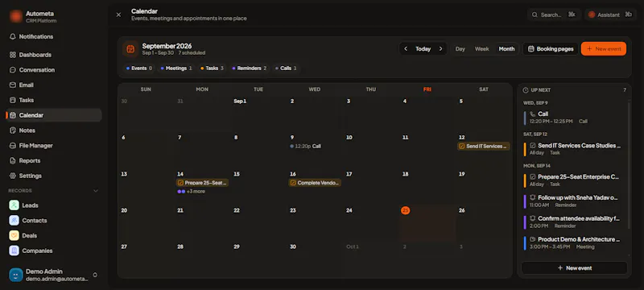Select Oct 1 day cell
The width and height of the screenshot is (644, 290).
[x=371, y=259]
